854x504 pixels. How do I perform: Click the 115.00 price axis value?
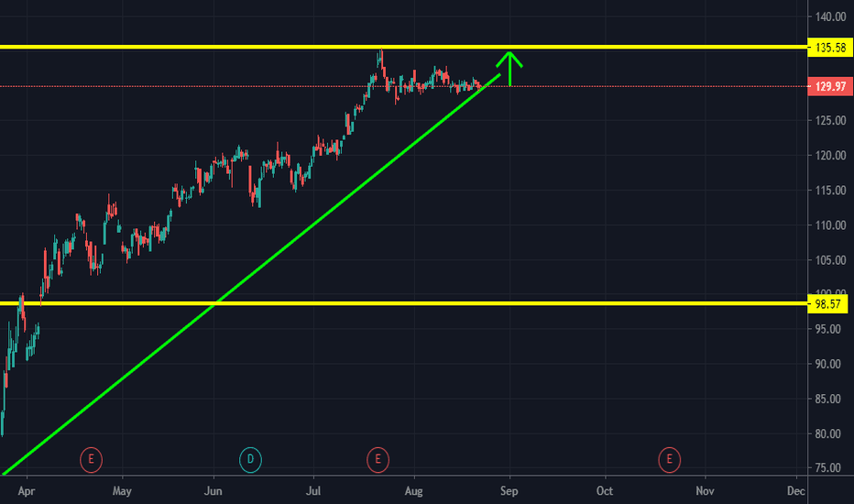pos(830,191)
